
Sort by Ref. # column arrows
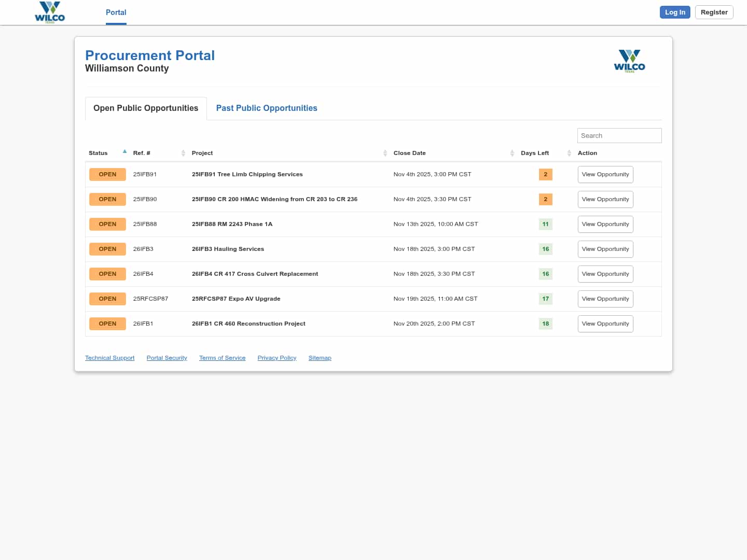click(183, 153)
